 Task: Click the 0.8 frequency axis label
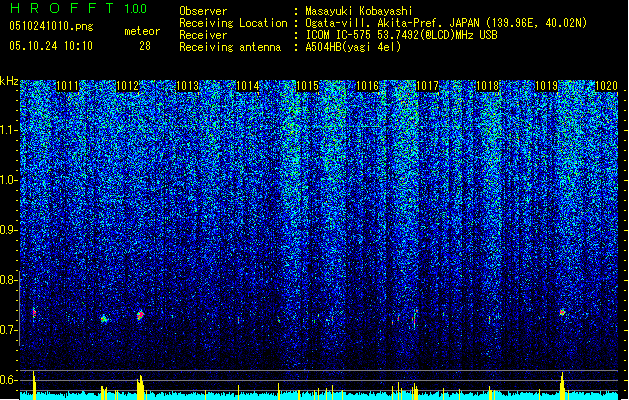coord(9,280)
